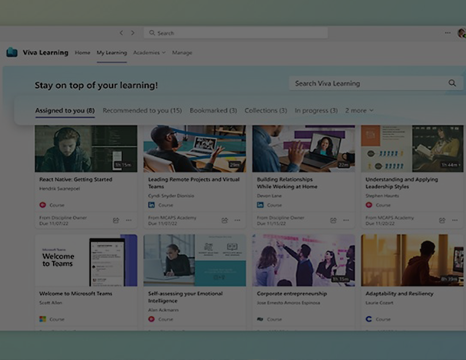466x360 pixels.
Task: Open Adaptability and Resiliency course title
Action: [399, 294]
